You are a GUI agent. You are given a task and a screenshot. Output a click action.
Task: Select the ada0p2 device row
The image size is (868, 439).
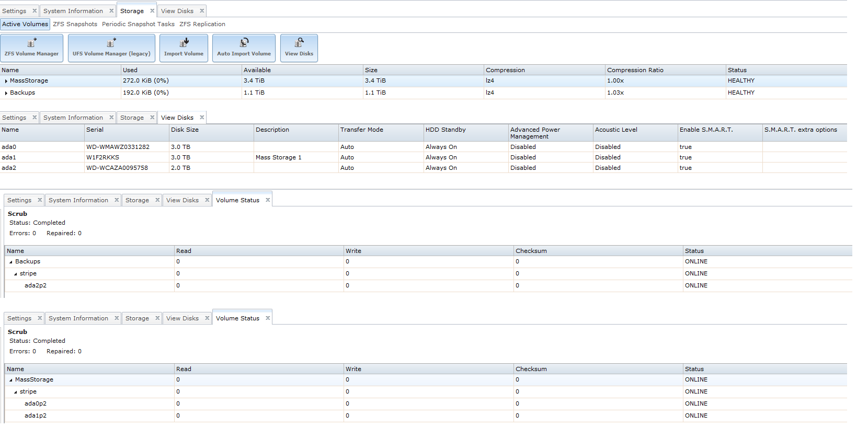click(x=426, y=404)
